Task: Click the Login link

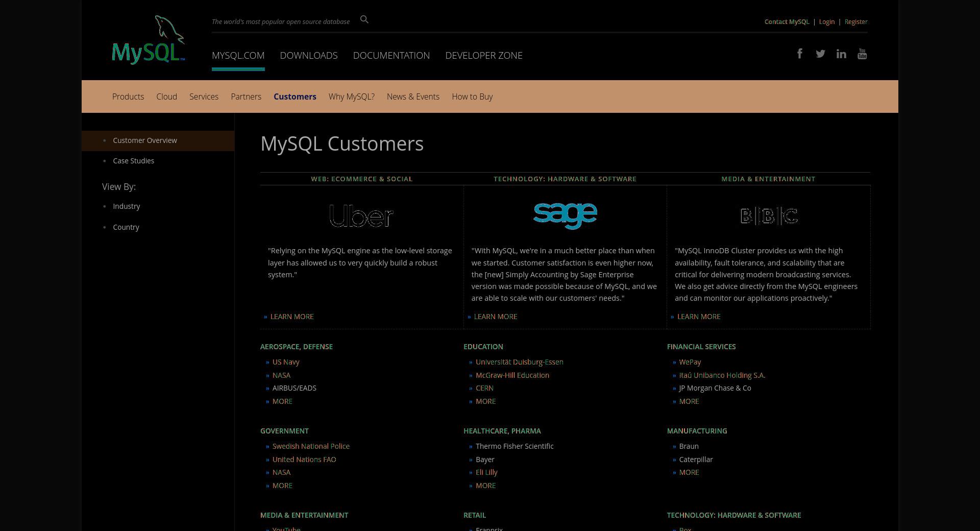Action: pyautogui.click(x=827, y=21)
